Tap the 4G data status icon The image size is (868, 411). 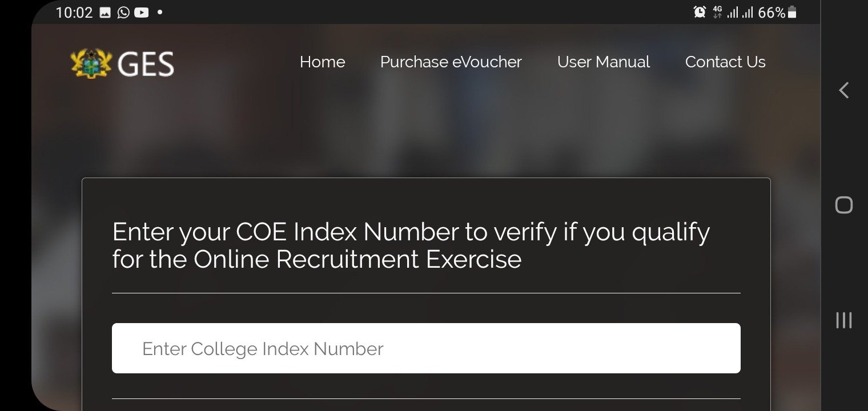point(717,12)
